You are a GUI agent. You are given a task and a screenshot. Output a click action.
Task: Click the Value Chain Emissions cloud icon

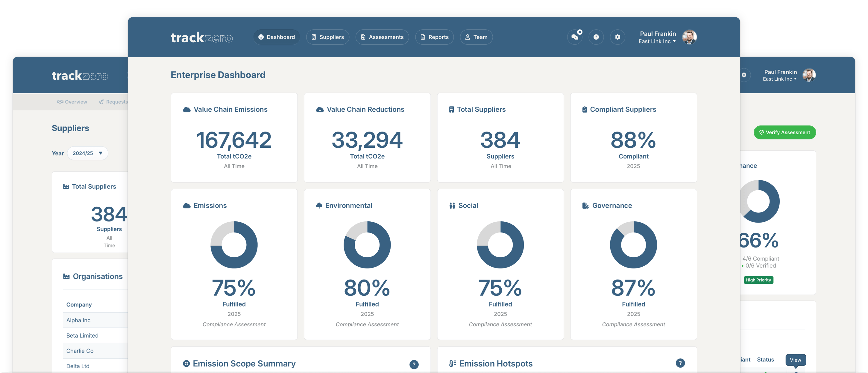point(187,110)
